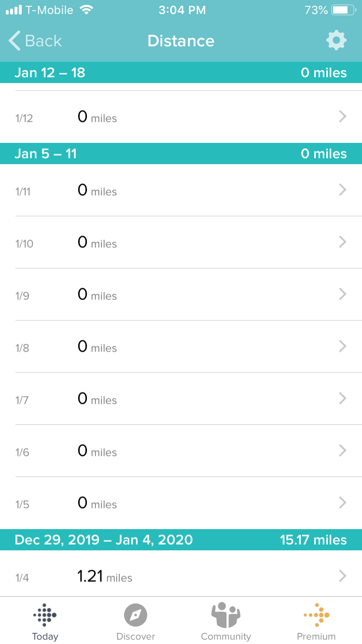Tap the 15.17 miles weekly total

pyautogui.click(x=313, y=540)
